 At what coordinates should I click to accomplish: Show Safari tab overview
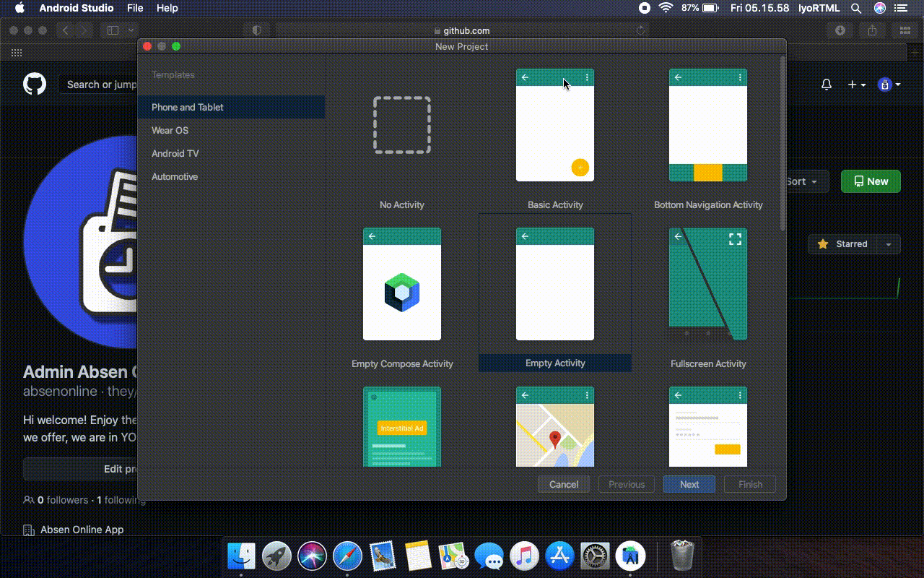click(905, 30)
